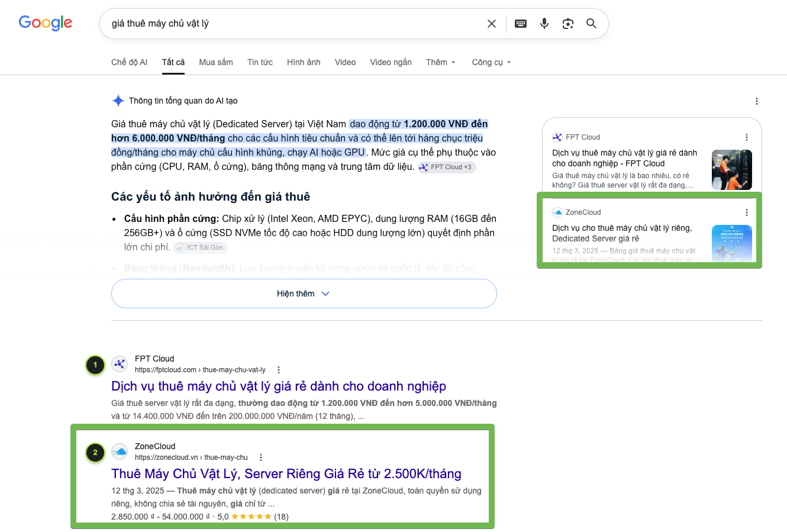Viewport: 787px width, 532px height.
Task: Clear the search query with the X
Action: point(492,24)
